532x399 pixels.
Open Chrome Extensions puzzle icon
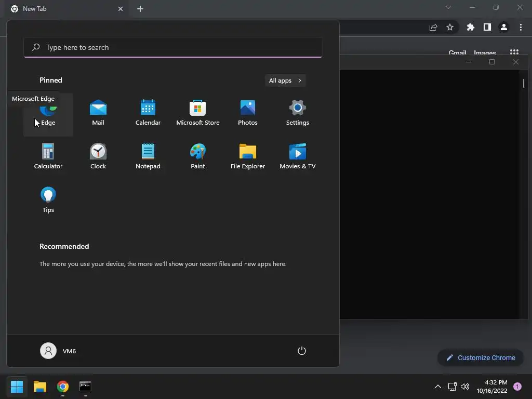click(x=471, y=27)
